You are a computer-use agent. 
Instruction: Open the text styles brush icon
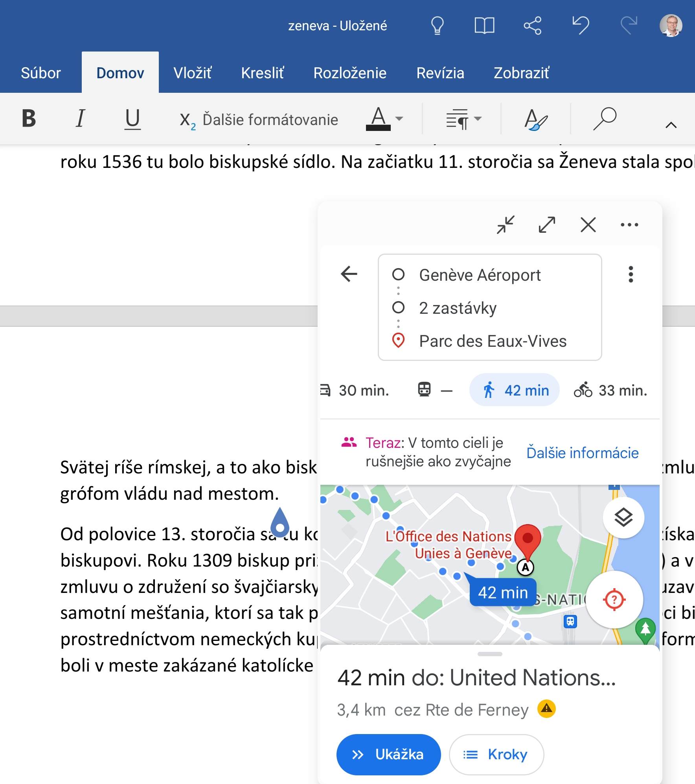[x=535, y=120]
